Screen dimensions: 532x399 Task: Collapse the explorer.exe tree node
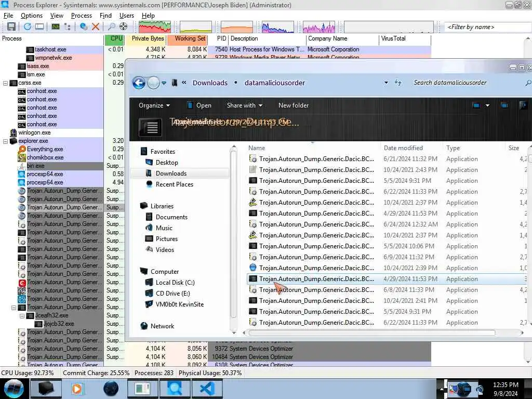click(5, 141)
